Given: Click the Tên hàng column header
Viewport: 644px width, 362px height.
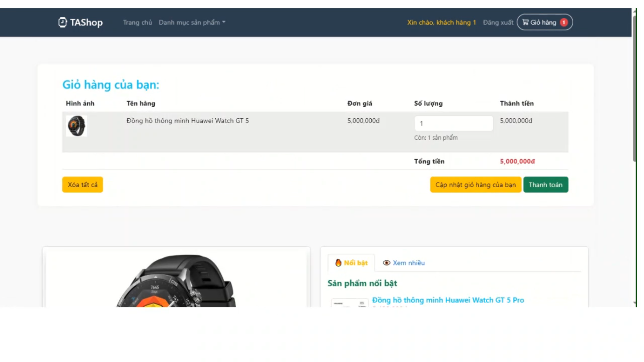Looking at the screenshot, I should (141, 103).
